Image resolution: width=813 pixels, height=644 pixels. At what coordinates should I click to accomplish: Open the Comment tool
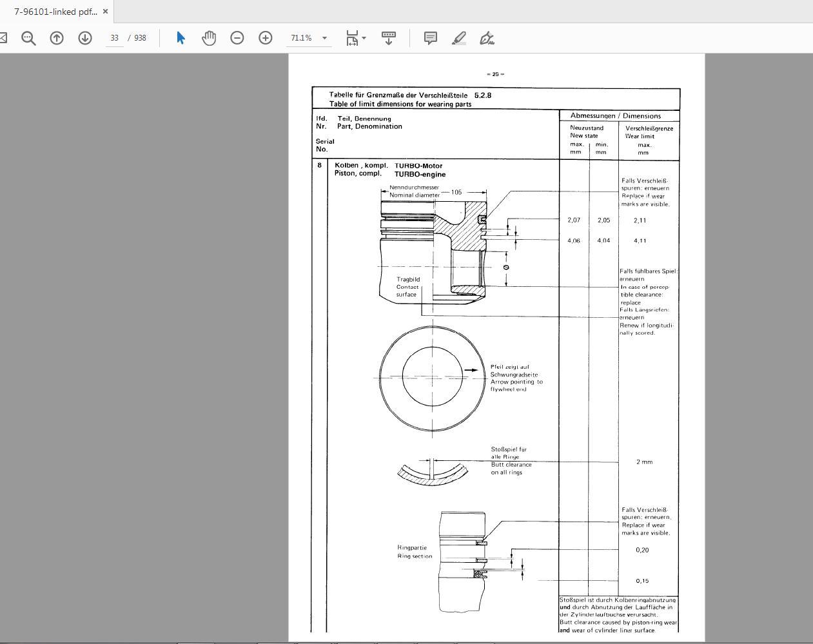(430, 37)
